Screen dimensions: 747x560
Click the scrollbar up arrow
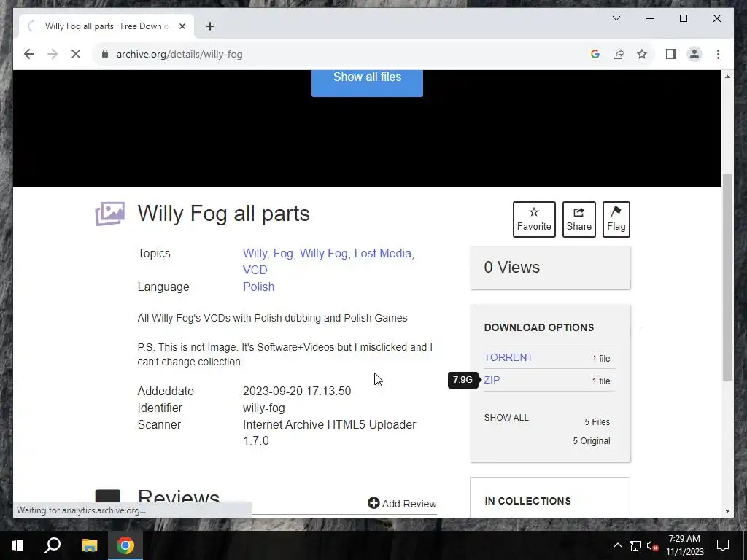pos(727,77)
